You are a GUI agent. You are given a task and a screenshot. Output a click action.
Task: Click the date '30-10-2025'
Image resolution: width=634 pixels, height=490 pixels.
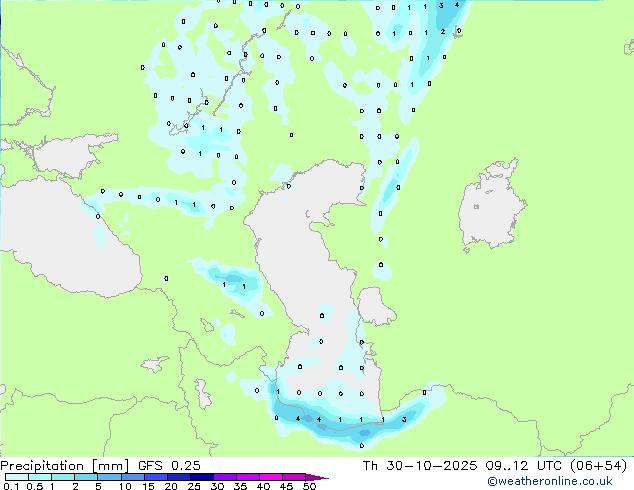click(431, 466)
